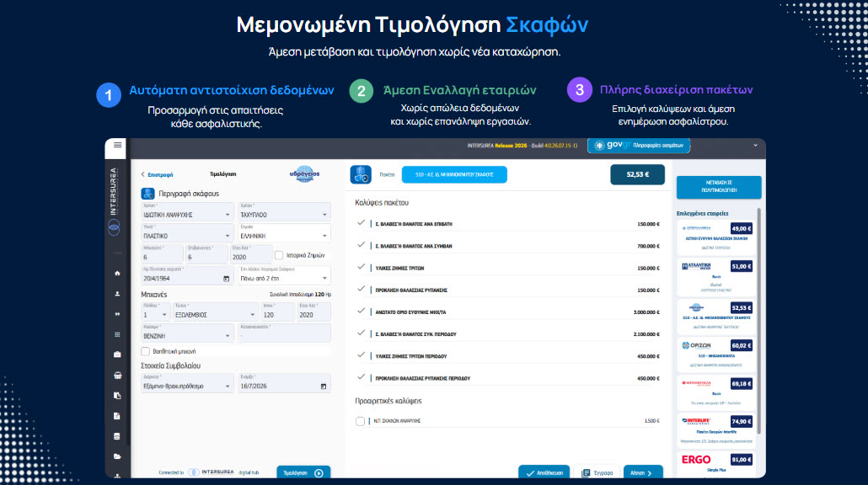The height and width of the screenshot is (485, 868).
Task: Click the Home icon in the sidebar
Action: tap(117, 273)
